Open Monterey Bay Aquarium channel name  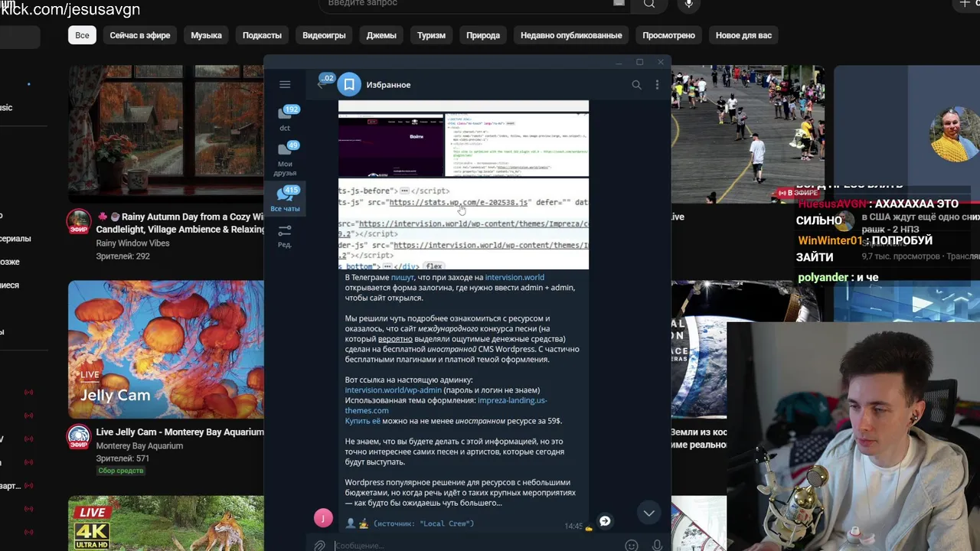point(139,446)
